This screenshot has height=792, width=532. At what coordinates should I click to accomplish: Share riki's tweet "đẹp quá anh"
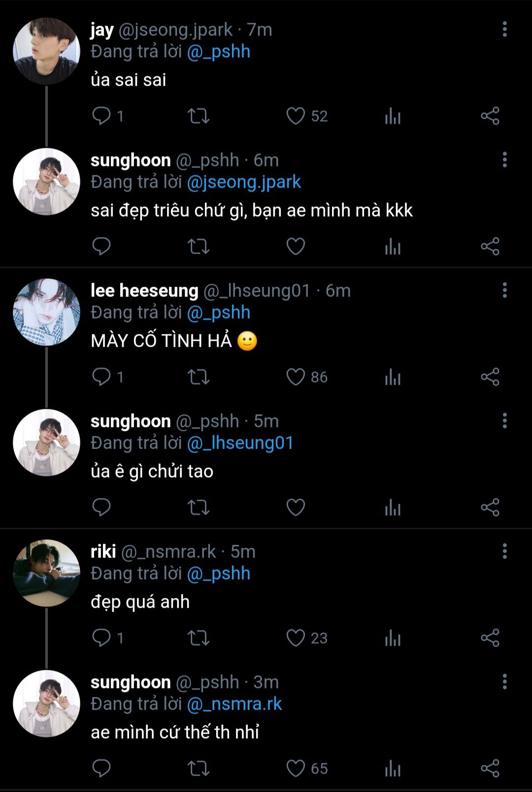pos(490,638)
